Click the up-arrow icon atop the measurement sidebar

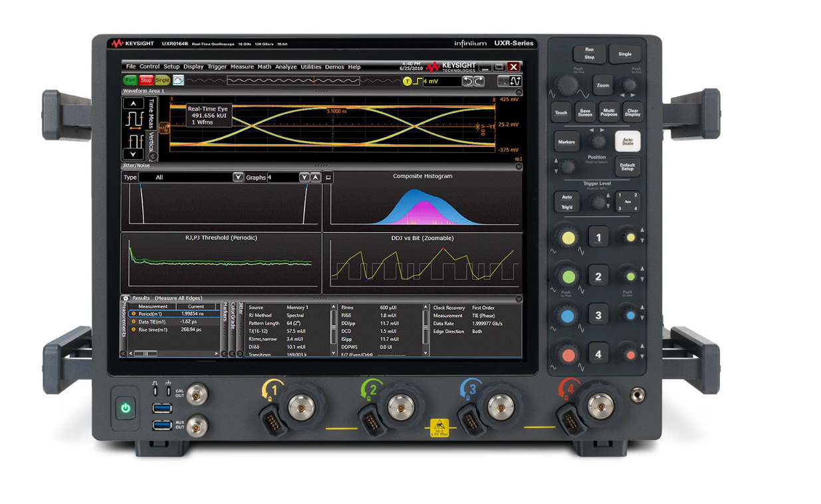tap(133, 104)
